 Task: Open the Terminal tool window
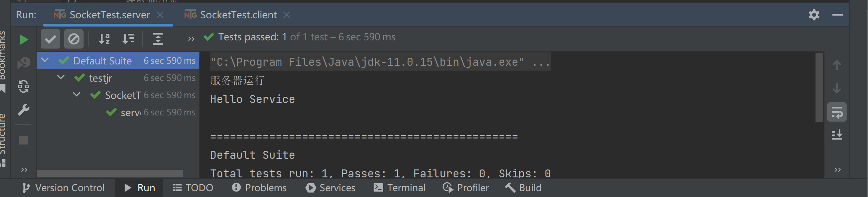(399, 188)
